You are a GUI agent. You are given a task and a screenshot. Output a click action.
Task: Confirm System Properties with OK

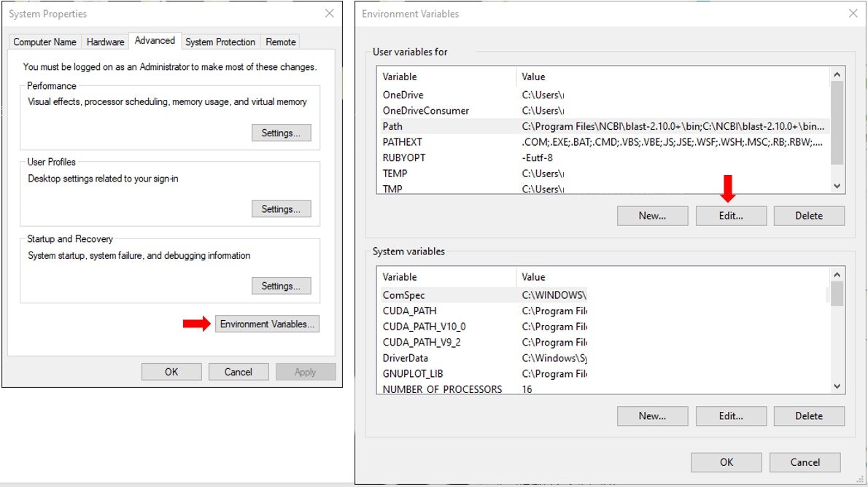[x=171, y=372]
